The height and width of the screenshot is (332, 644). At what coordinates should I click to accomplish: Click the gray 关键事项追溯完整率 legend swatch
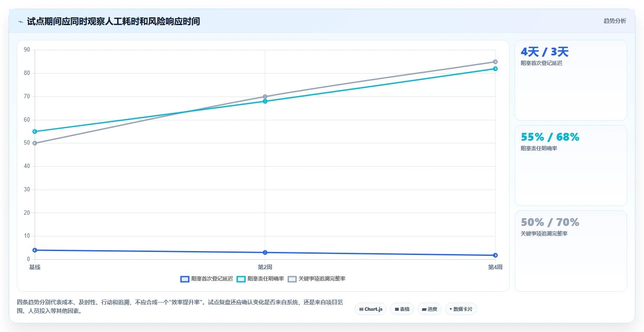pyautogui.click(x=292, y=279)
